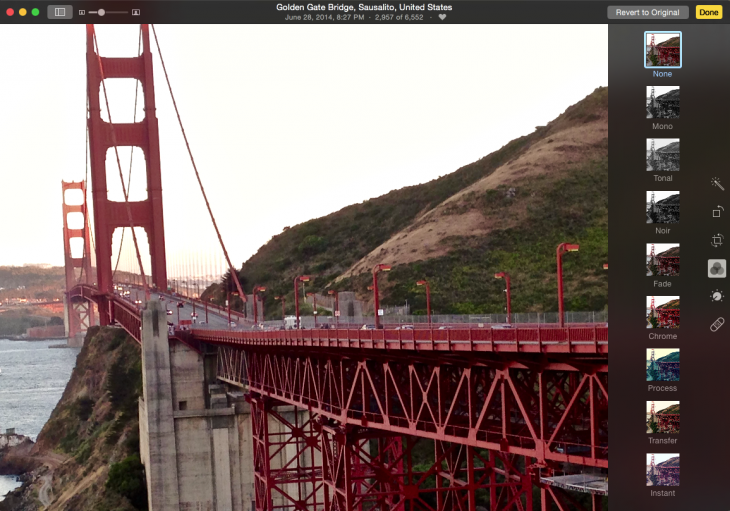The image size is (730, 511).
Task: Apply the Fade filter thumbnail
Action: coord(662,260)
